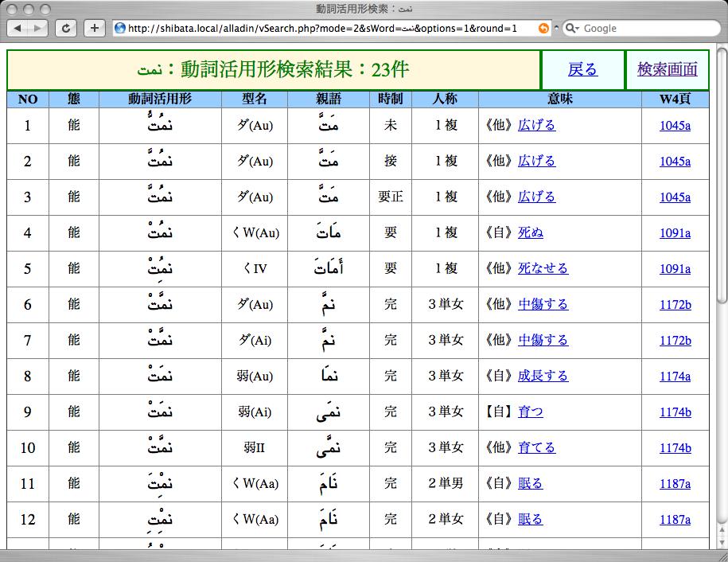Click the 1045a page reference link
This screenshot has height=562, width=728.
676,125
